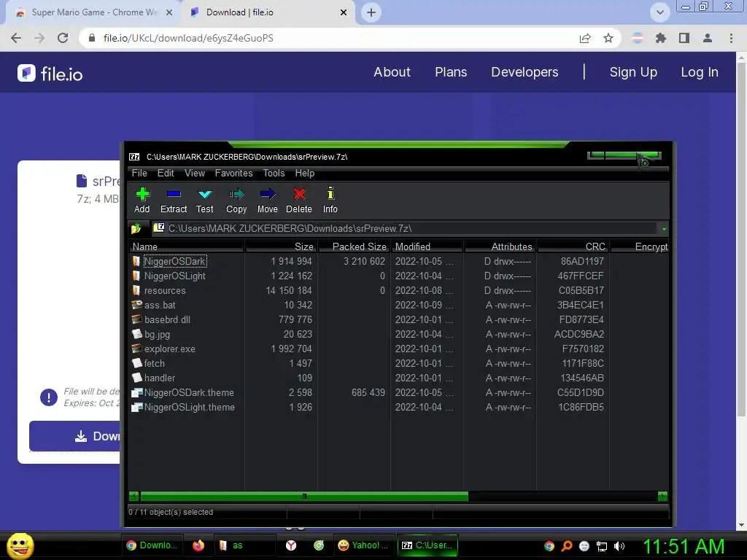Select the fetch file row
Viewport: 747px width, 560px height.
click(x=399, y=363)
